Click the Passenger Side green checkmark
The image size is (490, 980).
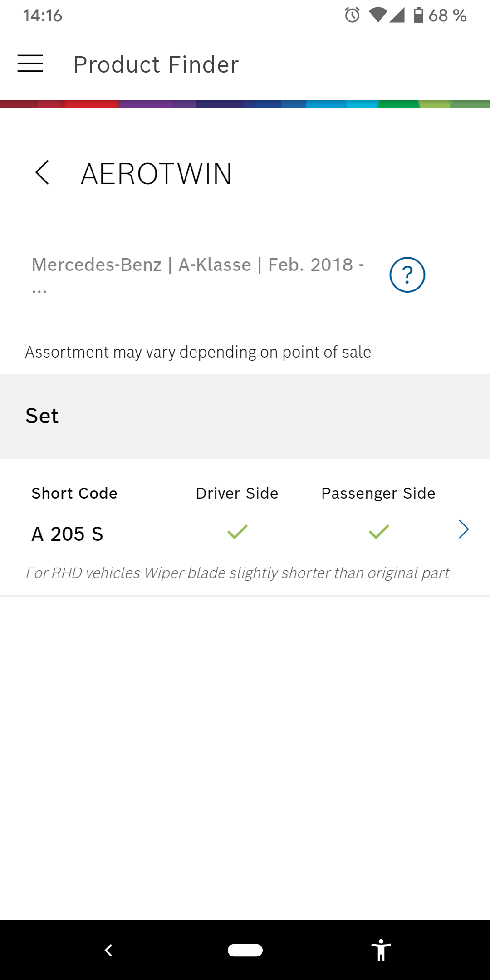[379, 532]
